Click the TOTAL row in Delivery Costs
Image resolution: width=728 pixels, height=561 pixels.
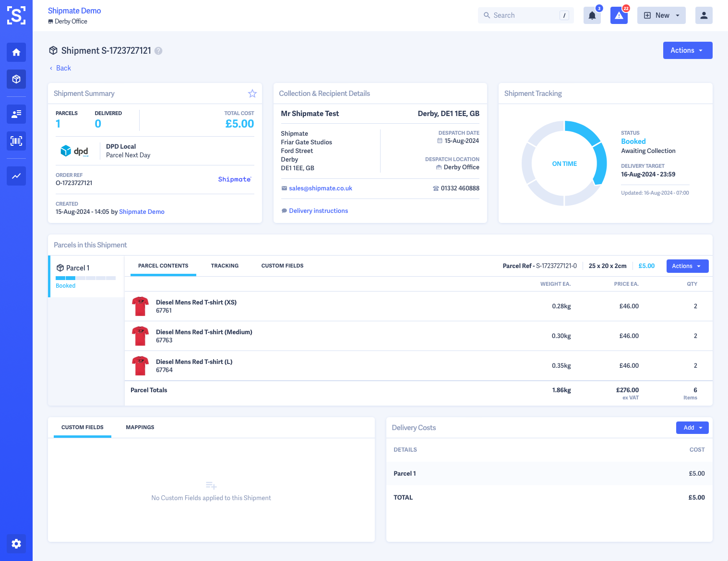pyautogui.click(x=549, y=498)
